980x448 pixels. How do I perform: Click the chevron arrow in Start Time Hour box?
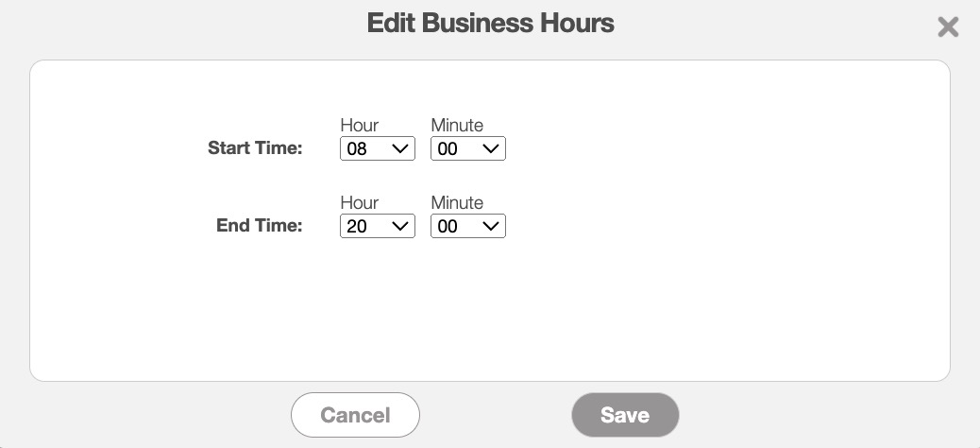399,148
